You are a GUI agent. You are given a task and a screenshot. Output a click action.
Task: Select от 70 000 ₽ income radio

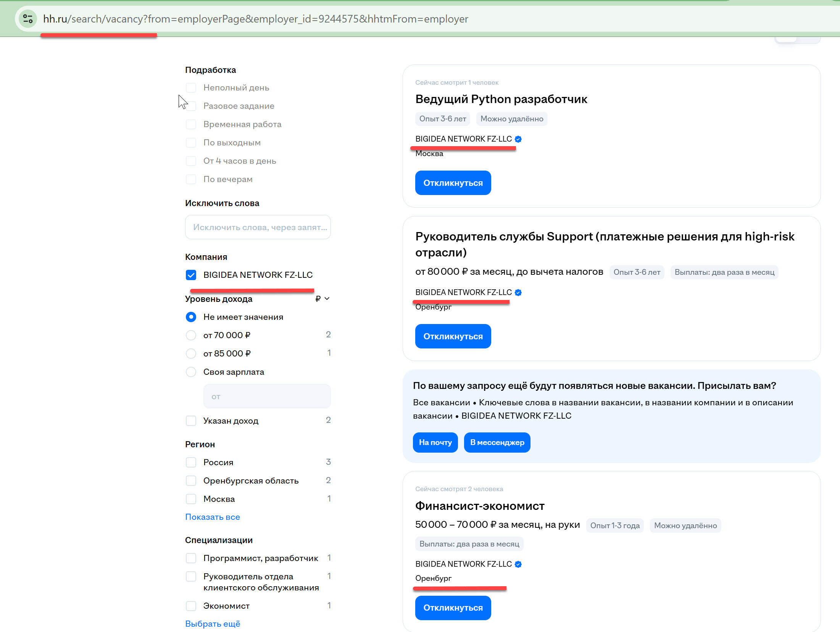point(191,335)
